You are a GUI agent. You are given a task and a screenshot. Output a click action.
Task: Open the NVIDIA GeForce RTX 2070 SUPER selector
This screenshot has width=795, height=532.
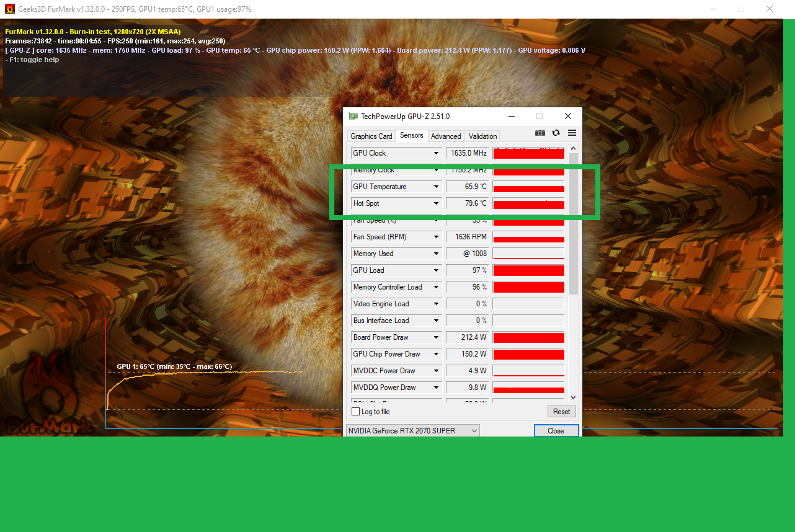[x=412, y=431]
